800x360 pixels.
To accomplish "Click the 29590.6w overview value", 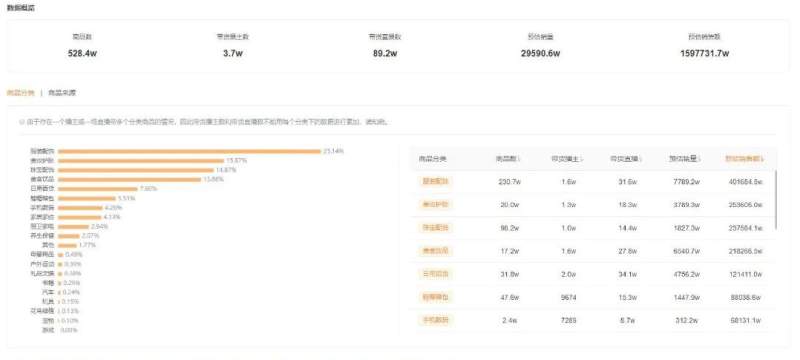I will pyautogui.click(x=541, y=54).
